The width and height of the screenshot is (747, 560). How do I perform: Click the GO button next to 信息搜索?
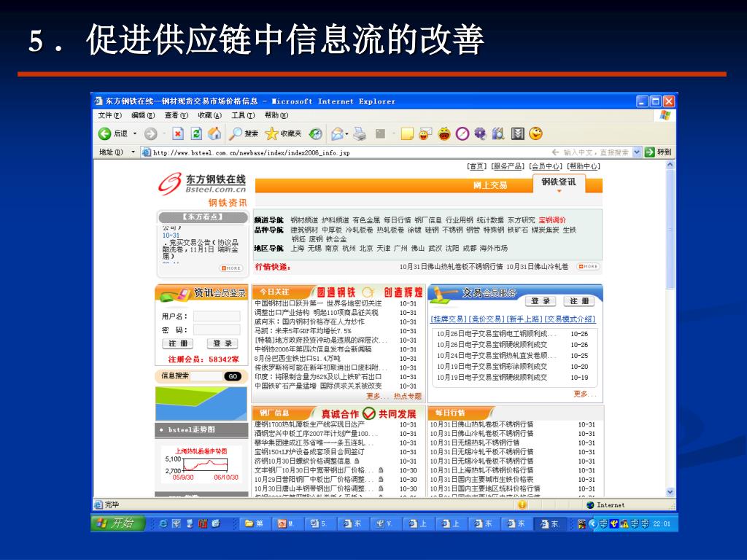(x=233, y=376)
